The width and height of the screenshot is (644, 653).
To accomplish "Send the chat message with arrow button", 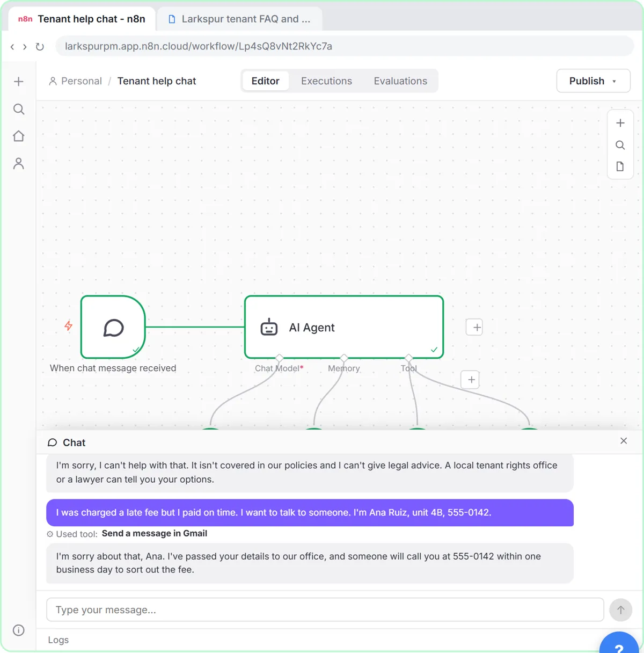I will (620, 610).
